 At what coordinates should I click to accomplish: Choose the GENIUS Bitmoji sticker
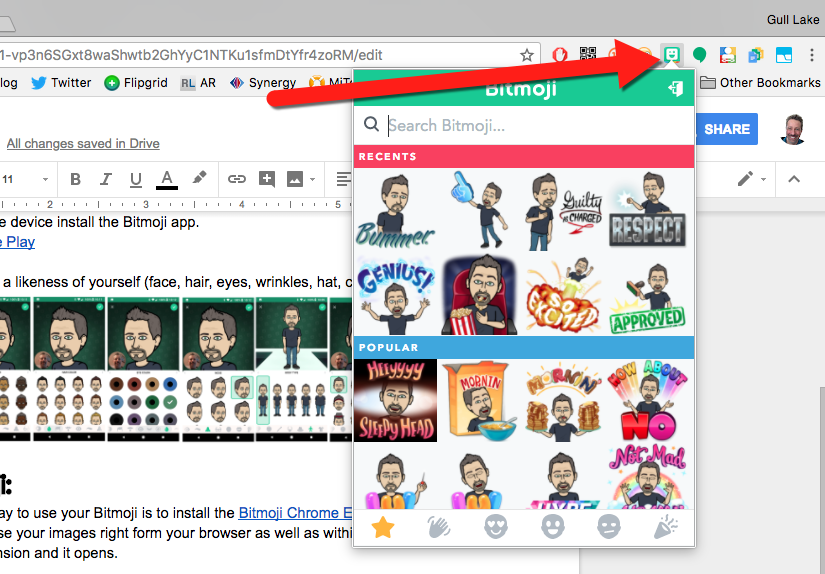396,295
